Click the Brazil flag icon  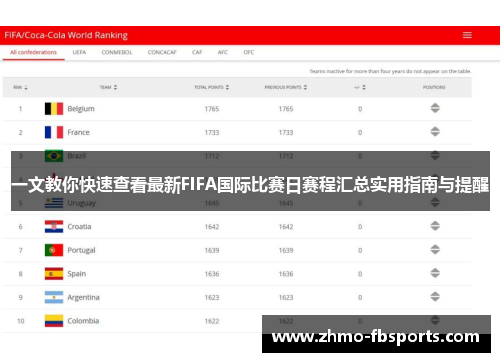click(54, 156)
